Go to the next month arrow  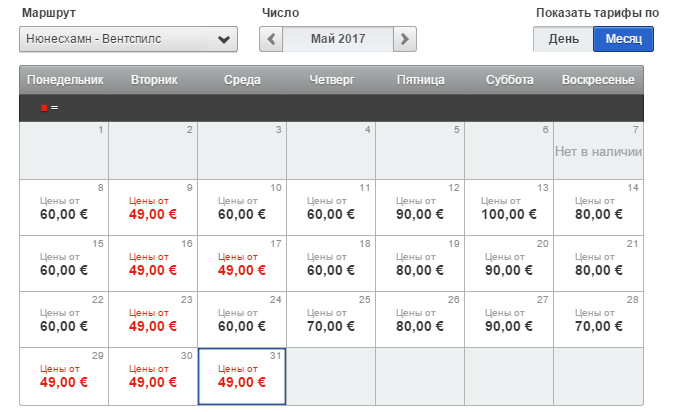coord(404,39)
